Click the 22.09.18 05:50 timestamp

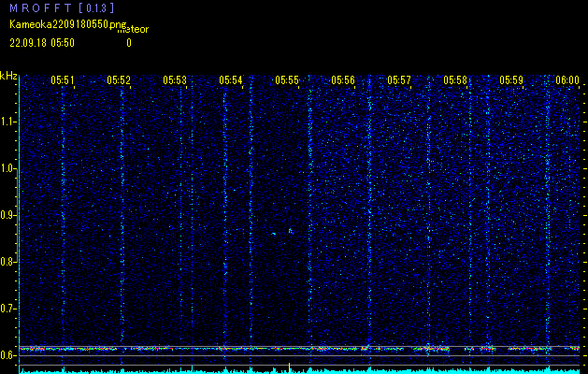[x=42, y=43]
